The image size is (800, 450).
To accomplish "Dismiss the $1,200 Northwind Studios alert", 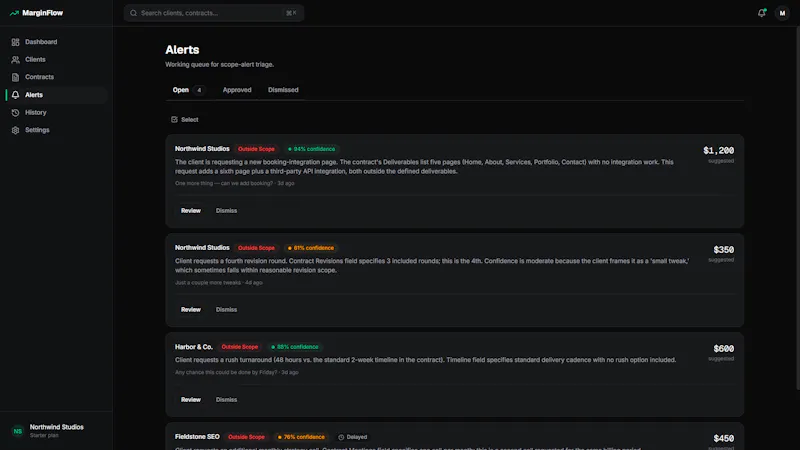I will 227,211.
